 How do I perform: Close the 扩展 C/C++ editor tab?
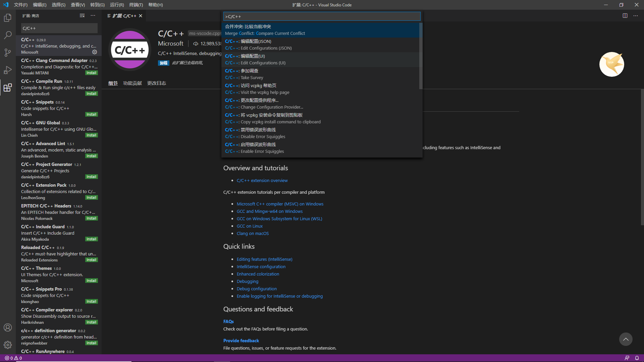point(141,16)
